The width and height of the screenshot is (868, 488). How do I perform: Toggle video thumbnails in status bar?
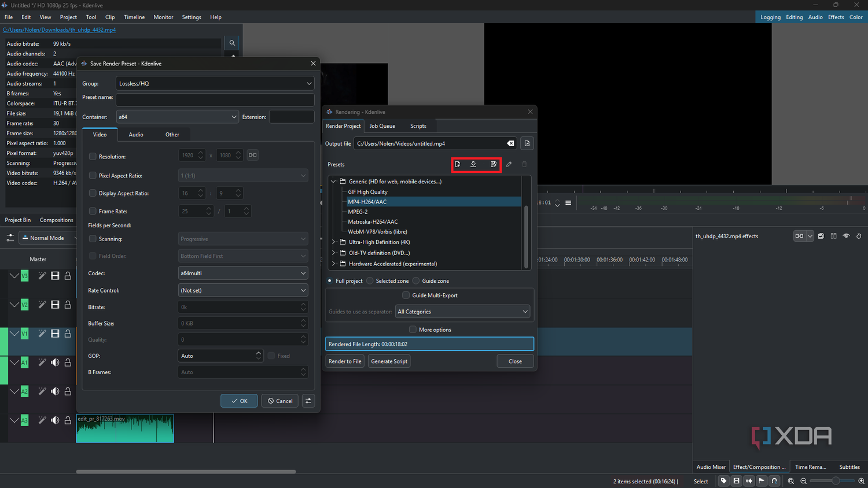tap(736, 480)
